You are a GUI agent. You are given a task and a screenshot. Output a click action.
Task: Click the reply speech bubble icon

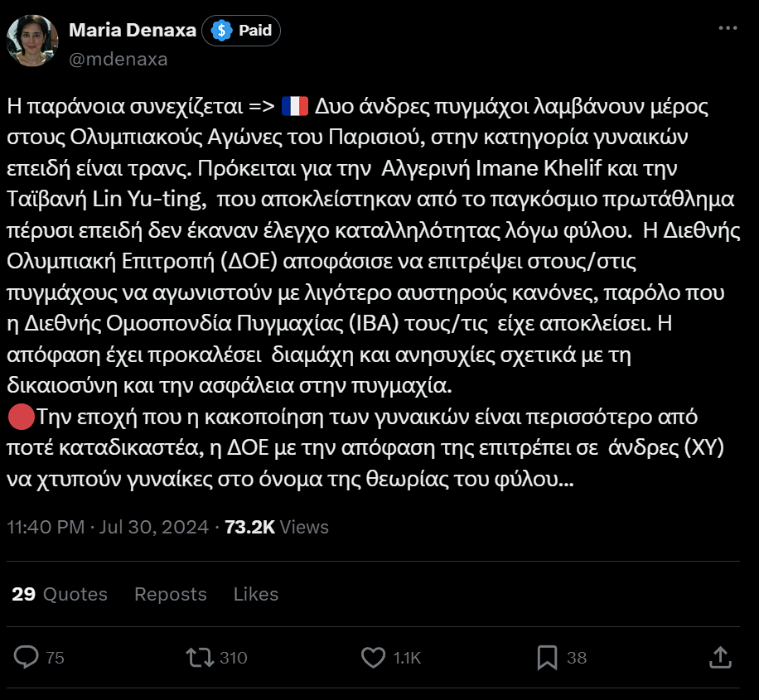(27, 657)
